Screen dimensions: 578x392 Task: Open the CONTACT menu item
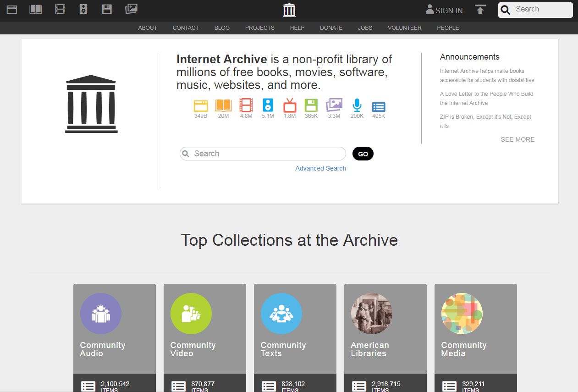click(186, 28)
